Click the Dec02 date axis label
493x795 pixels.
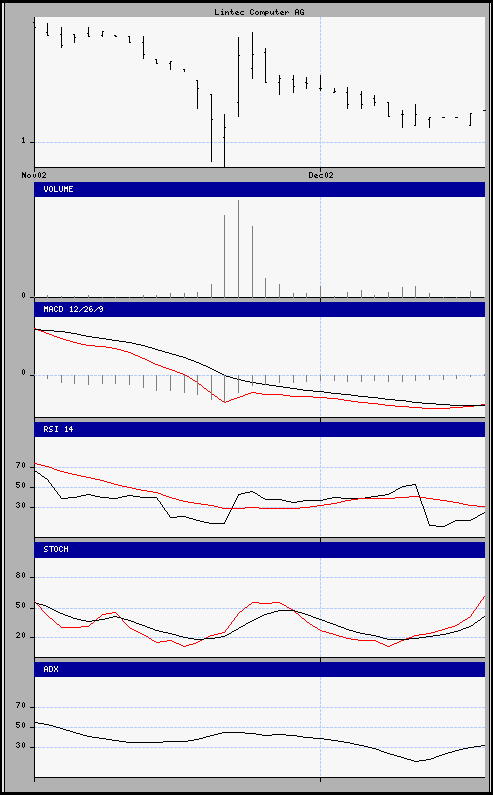[x=321, y=175]
